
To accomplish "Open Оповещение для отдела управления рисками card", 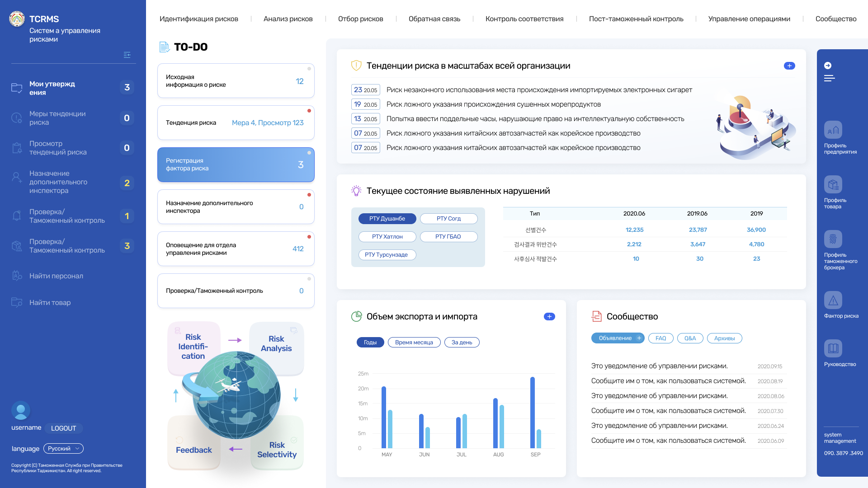I will point(236,249).
